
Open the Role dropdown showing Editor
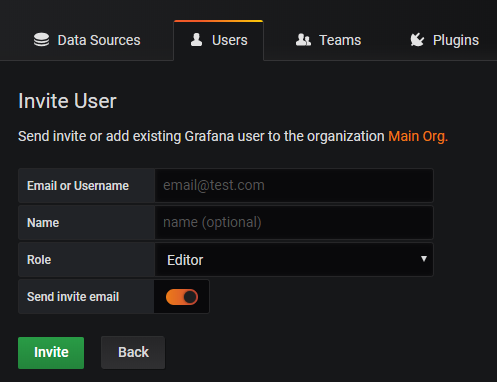coord(294,260)
